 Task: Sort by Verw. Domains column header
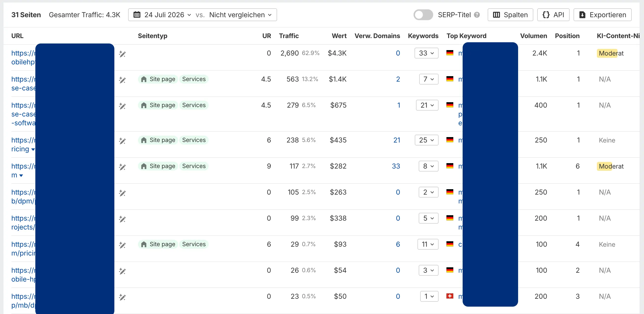pyautogui.click(x=377, y=36)
